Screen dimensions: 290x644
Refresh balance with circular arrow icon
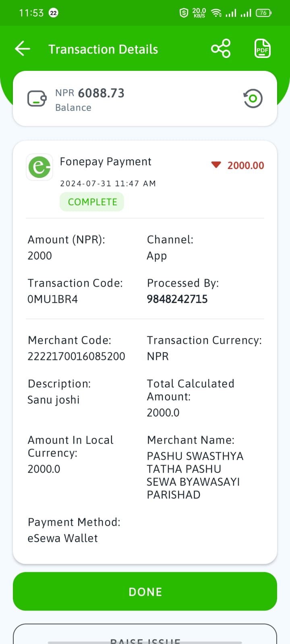[x=253, y=99]
